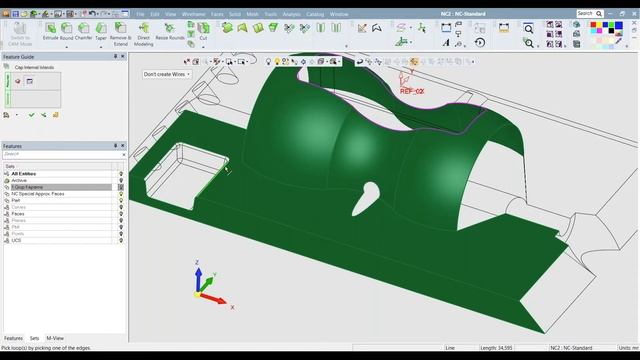
Task: Expand the arrow below the Cut tool
Action: [203, 47]
